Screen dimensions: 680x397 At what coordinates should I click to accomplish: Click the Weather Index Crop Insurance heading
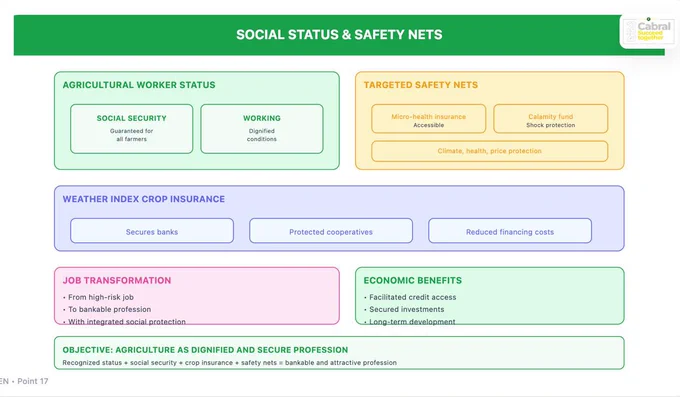pos(144,199)
